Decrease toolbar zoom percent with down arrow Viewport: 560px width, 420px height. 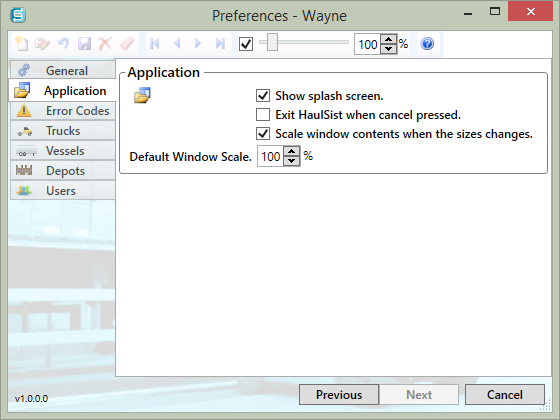point(389,49)
